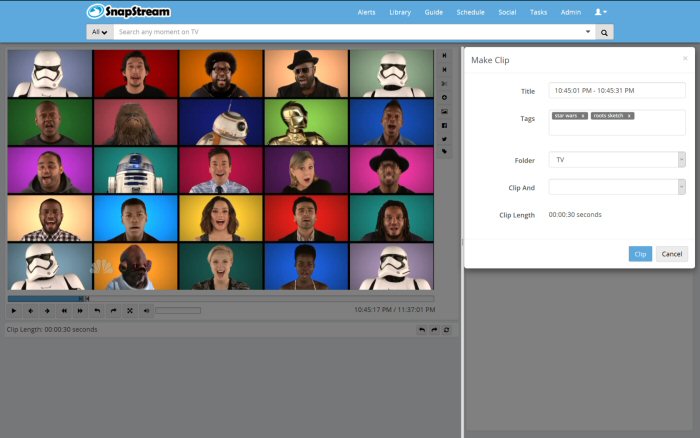The image size is (700, 438).
Task: Remove the star wars tag
Action: pyautogui.click(x=583, y=116)
